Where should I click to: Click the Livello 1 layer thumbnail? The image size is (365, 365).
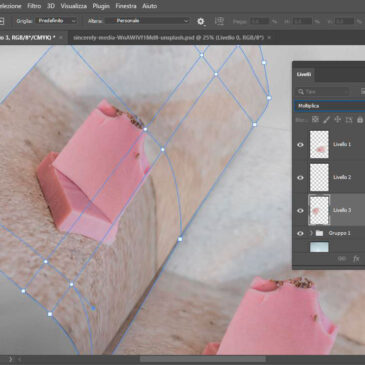tap(319, 144)
